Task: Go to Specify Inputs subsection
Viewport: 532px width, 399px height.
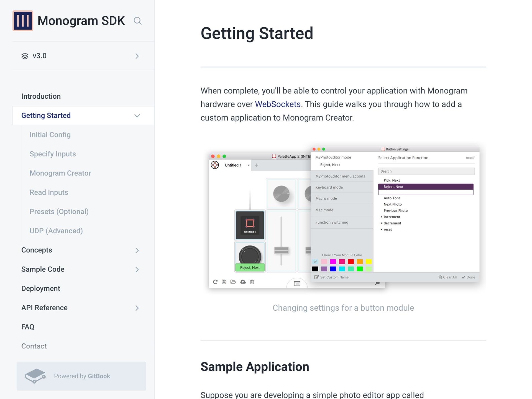Action: coord(53,154)
